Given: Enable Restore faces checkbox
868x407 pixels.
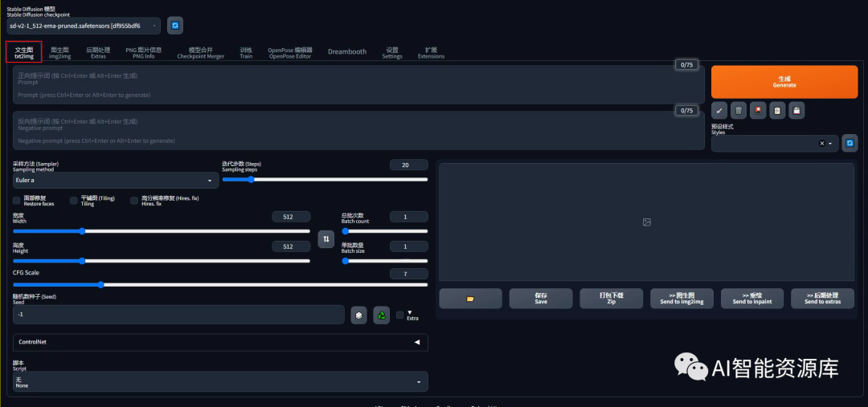Looking at the screenshot, I should tap(17, 200).
